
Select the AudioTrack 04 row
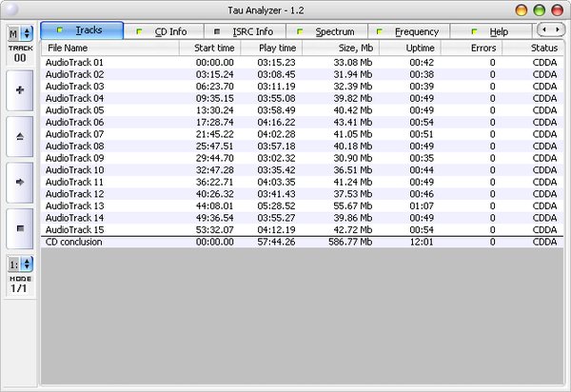pos(303,98)
